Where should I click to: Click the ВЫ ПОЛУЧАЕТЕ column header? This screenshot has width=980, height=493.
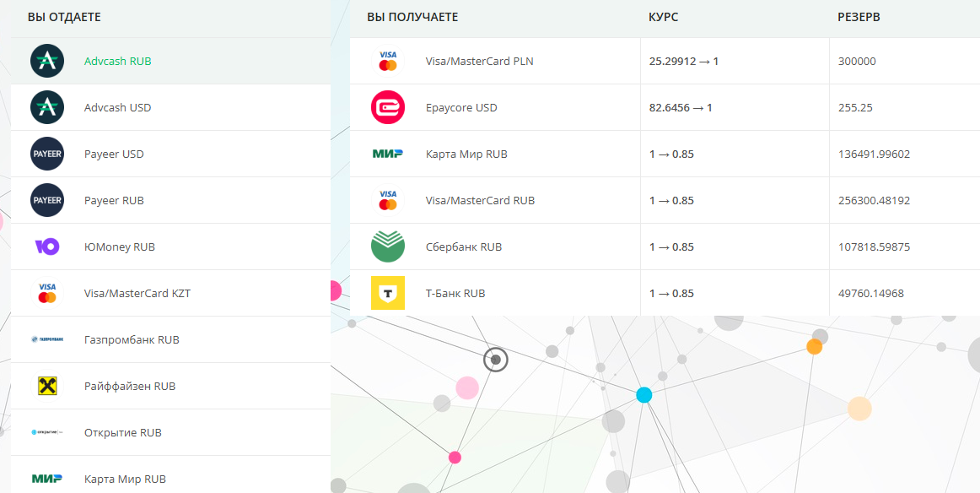pos(412,18)
